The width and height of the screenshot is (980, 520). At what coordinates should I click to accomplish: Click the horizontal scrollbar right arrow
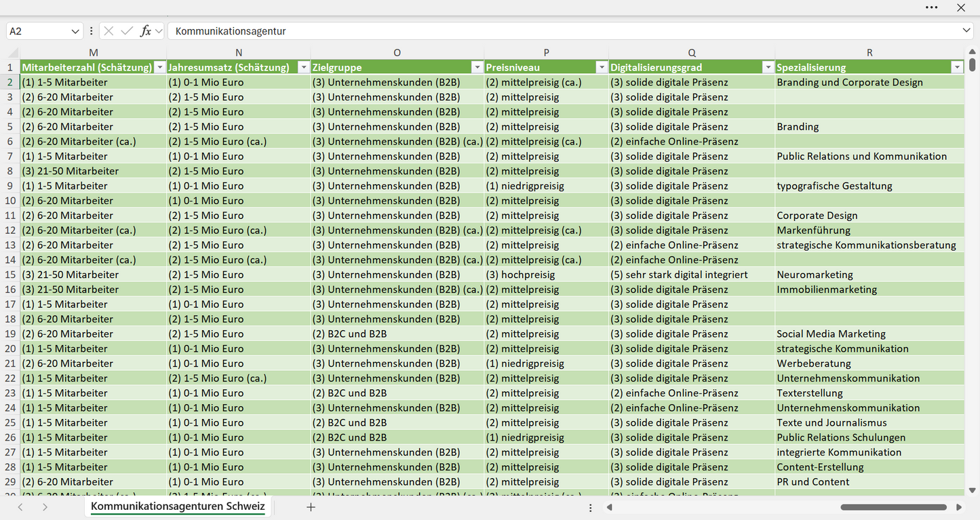959,507
